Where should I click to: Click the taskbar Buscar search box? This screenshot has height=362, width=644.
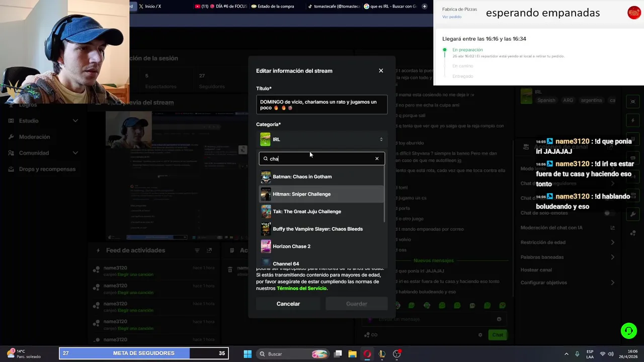[x=293, y=354]
